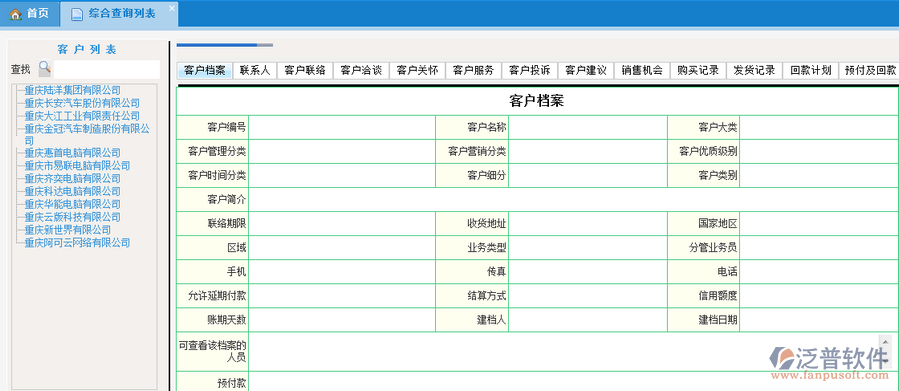The image size is (899, 391).
Task: Open the 客户投诉 tab
Action: click(x=530, y=71)
